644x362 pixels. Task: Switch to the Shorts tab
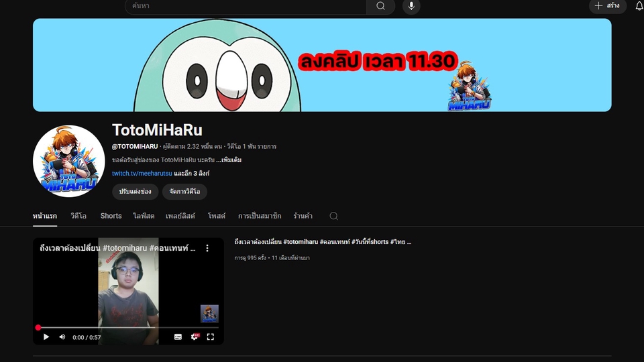coord(111,216)
